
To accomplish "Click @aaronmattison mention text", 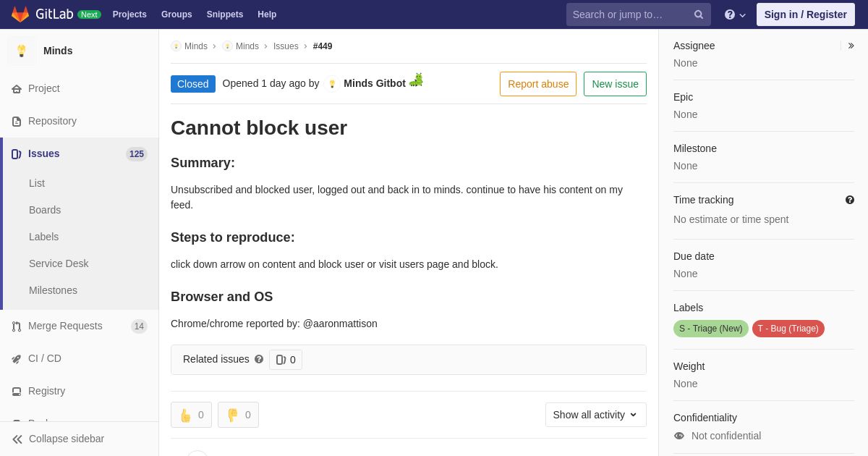I will coord(340,324).
